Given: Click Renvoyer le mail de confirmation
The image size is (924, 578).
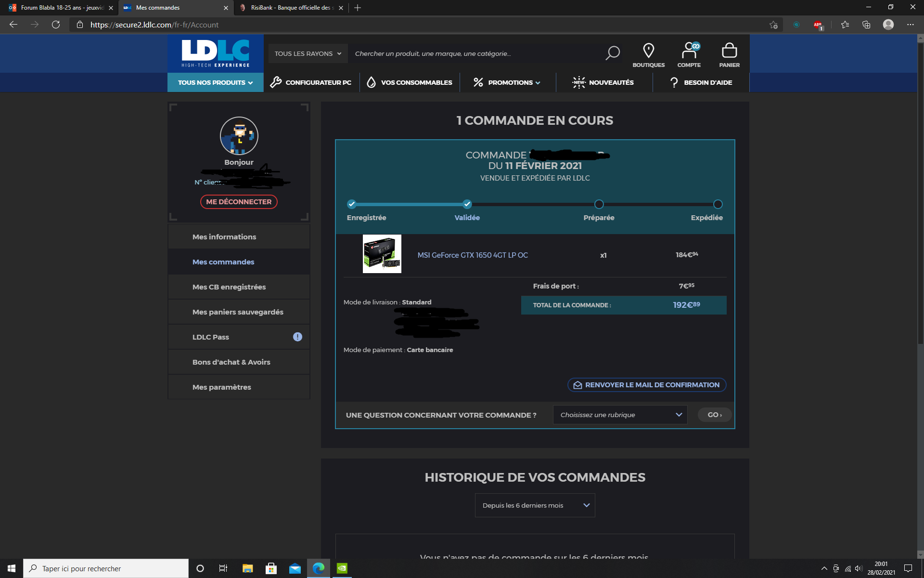Looking at the screenshot, I should pyautogui.click(x=647, y=385).
